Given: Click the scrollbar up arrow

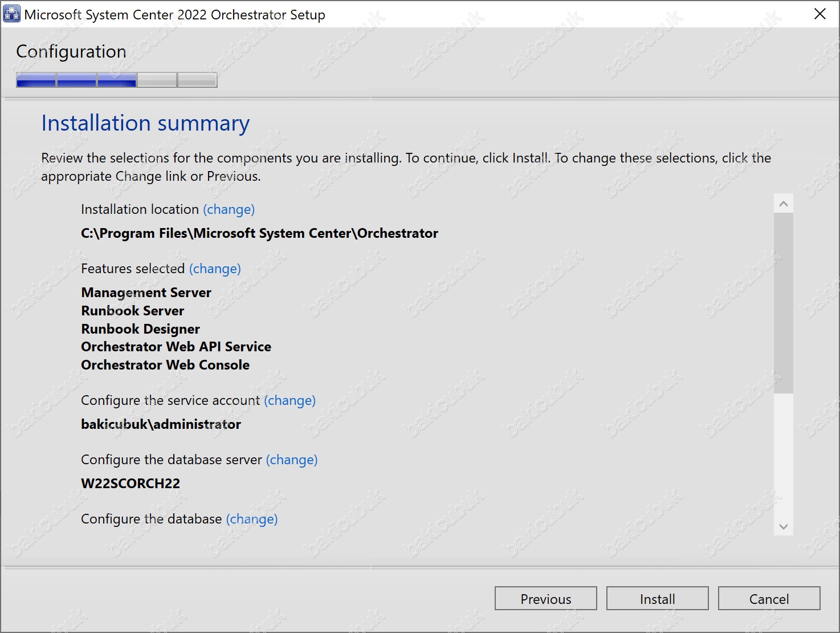Looking at the screenshot, I should click(x=784, y=204).
